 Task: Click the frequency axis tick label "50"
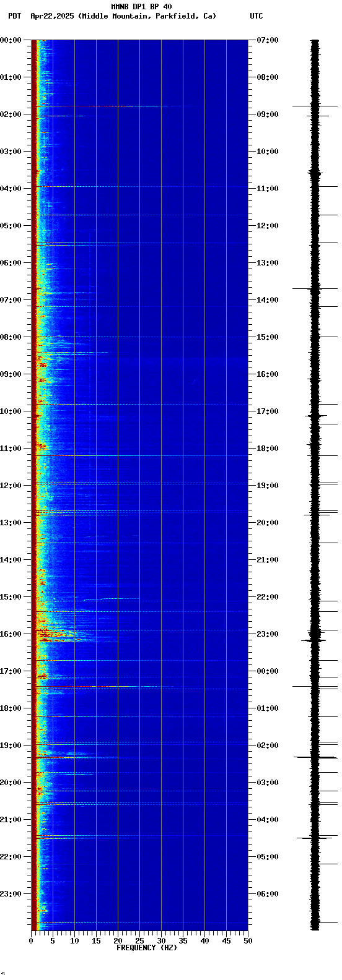click(248, 941)
